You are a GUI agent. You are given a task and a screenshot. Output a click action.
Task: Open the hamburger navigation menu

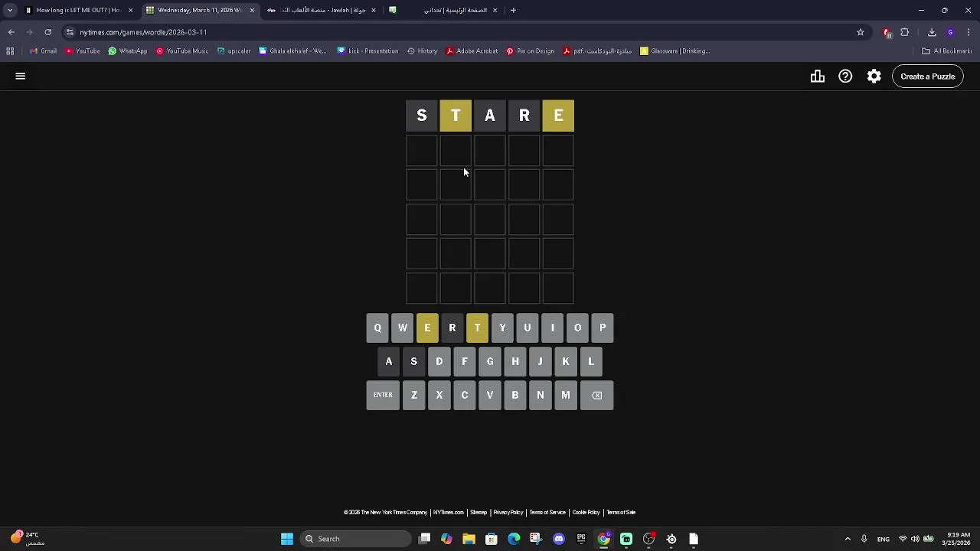[x=21, y=77]
